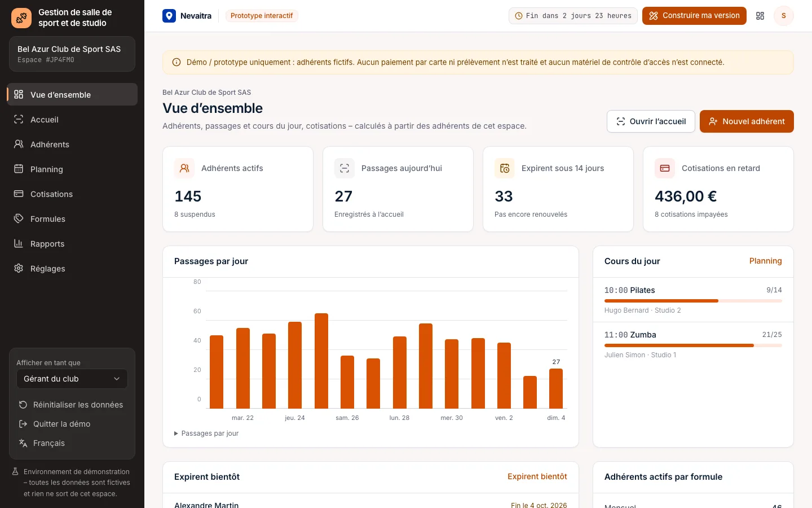Go to Vue d'ensemble in sidebar
The image size is (812, 508).
pyautogui.click(x=72, y=94)
